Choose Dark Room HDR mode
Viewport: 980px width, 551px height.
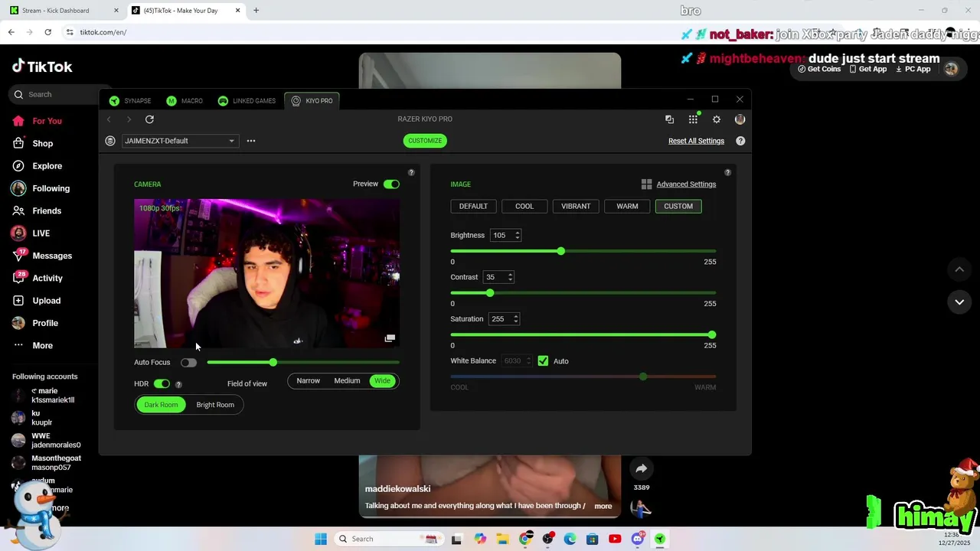point(161,405)
